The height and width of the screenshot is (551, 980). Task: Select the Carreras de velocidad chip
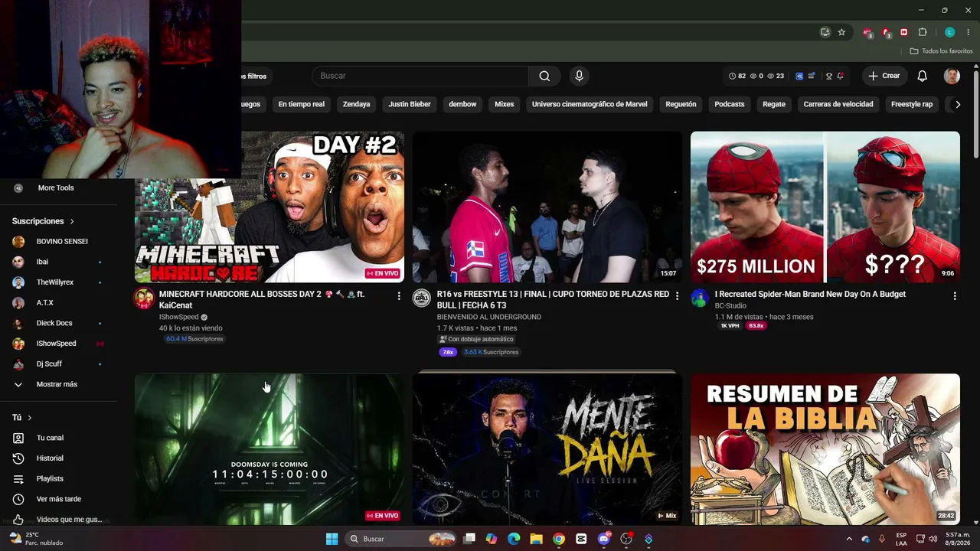(838, 104)
